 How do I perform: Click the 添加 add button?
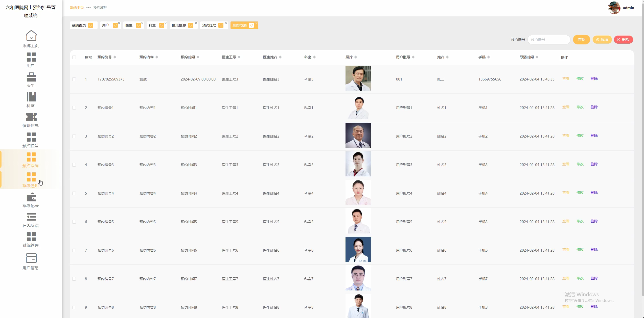click(x=602, y=40)
